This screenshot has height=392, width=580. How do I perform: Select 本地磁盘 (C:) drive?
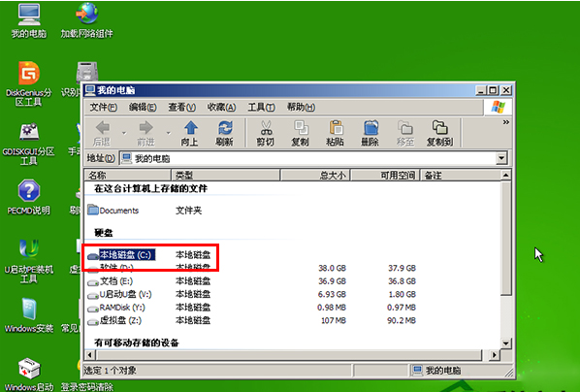(x=121, y=254)
